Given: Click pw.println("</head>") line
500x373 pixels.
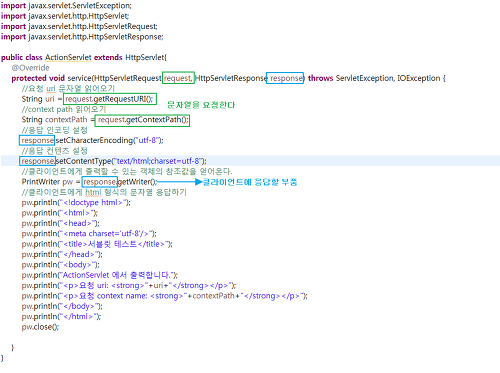Looking at the screenshot, I should (x=62, y=254).
